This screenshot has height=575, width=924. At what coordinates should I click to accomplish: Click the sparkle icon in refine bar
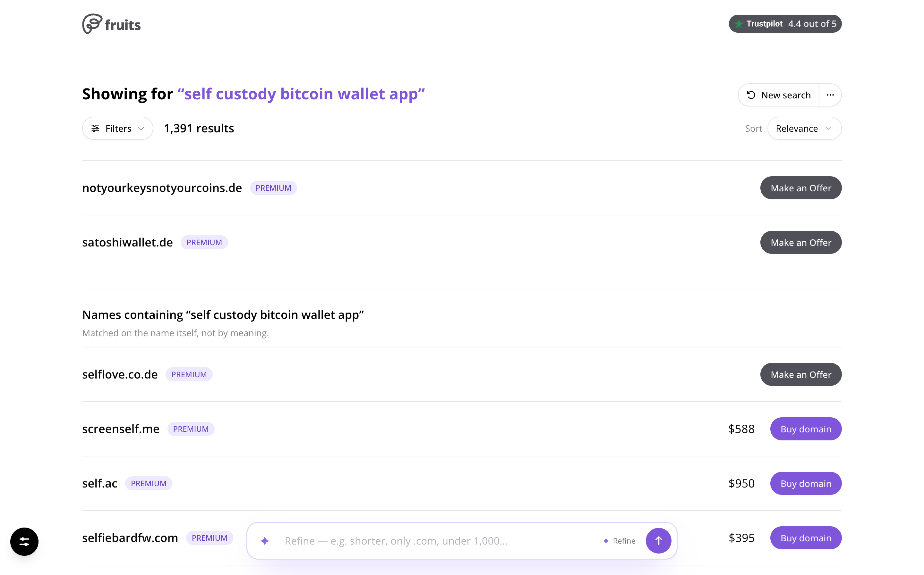point(265,540)
